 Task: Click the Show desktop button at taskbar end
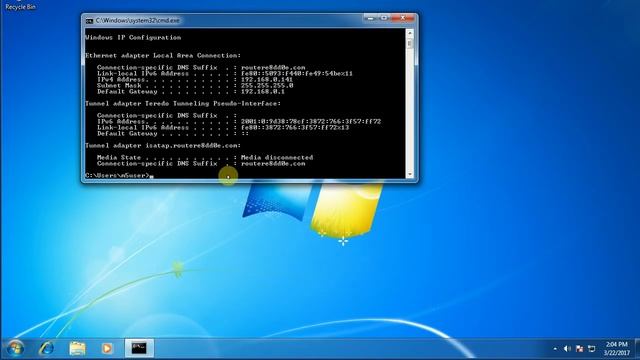pos(637,348)
